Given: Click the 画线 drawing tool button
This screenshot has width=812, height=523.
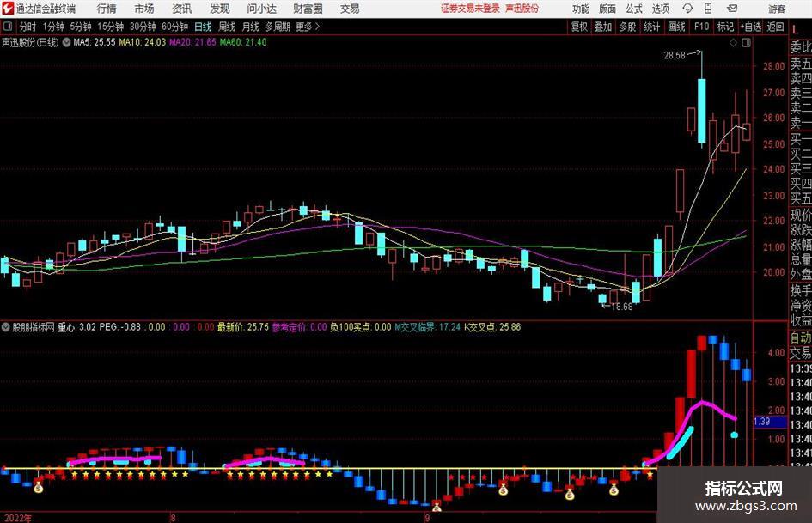Looking at the screenshot, I should point(677,27).
